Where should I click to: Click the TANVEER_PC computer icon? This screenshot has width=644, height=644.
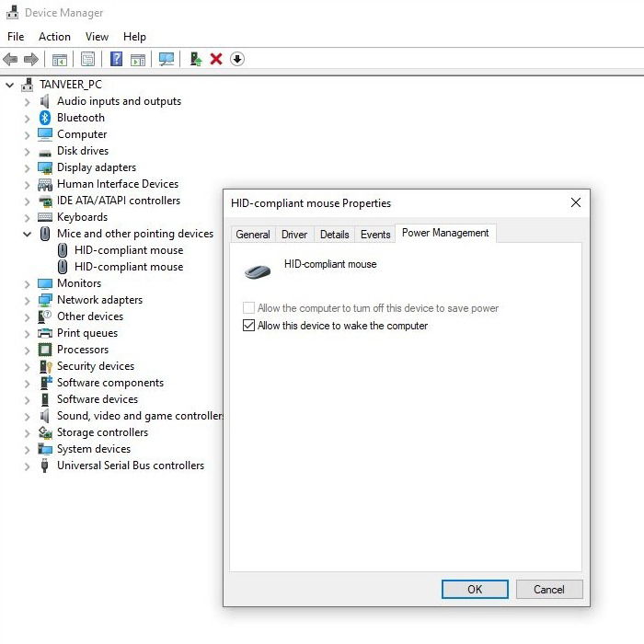(x=27, y=85)
